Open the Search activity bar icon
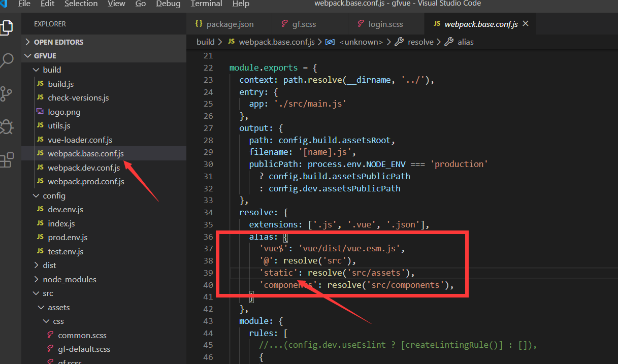The height and width of the screenshot is (364, 618). (x=6, y=61)
